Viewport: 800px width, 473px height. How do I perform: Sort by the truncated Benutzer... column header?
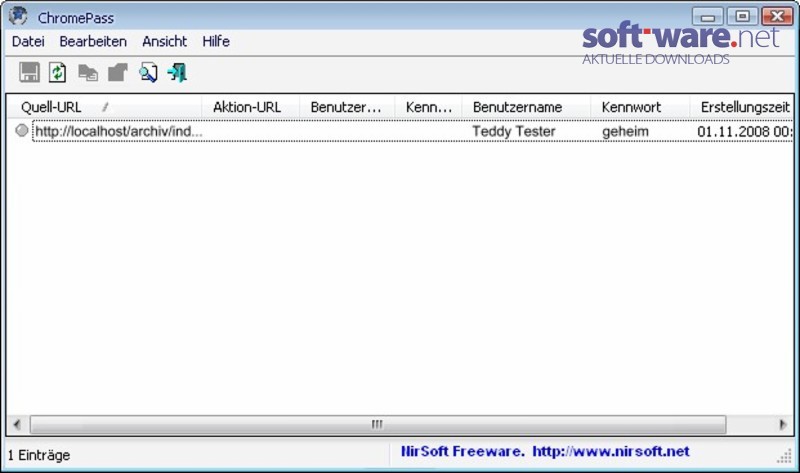(347, 107)
